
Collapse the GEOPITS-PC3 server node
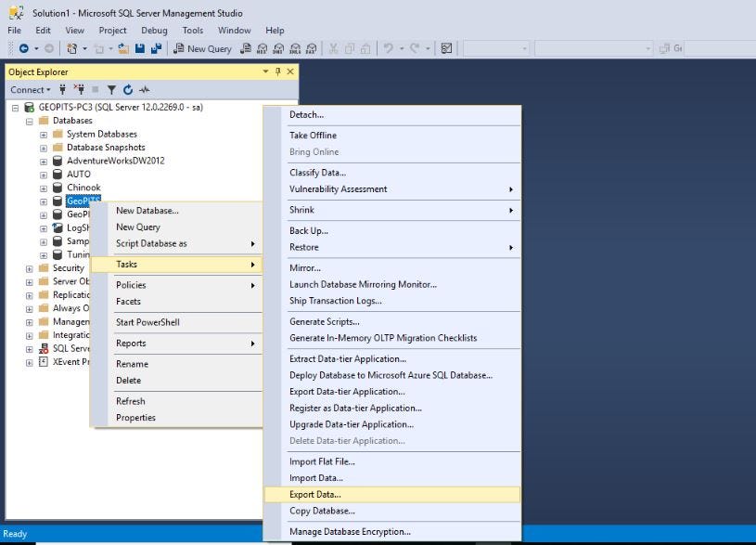pos(16,108)
